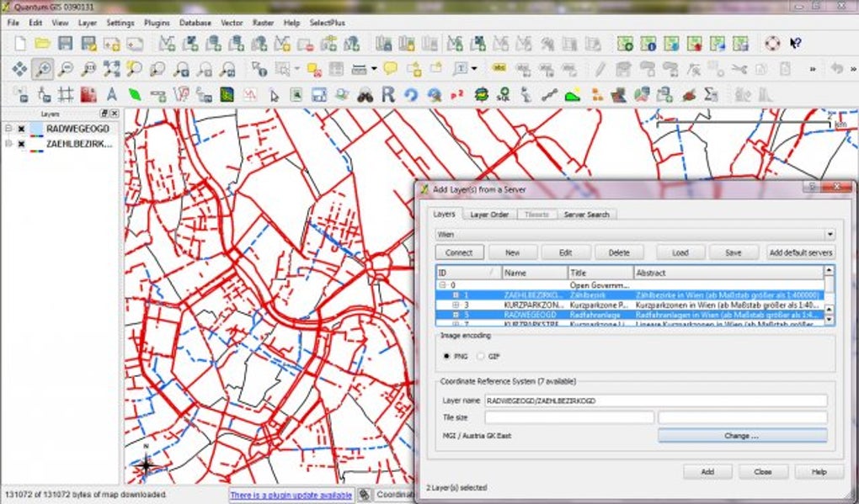The width and height of the screenshot is (859, 504).
Task: Click the Layer name input field
Action: [655, 401]
